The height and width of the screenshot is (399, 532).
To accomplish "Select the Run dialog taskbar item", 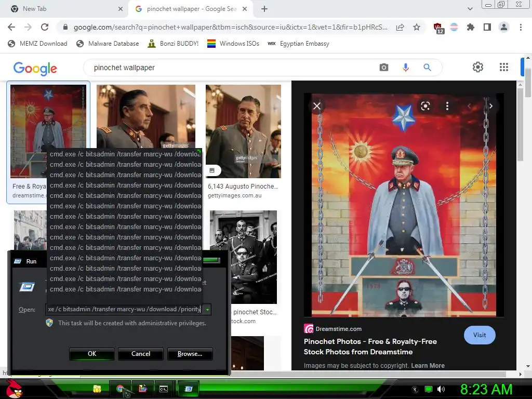I will coord(189,389).
